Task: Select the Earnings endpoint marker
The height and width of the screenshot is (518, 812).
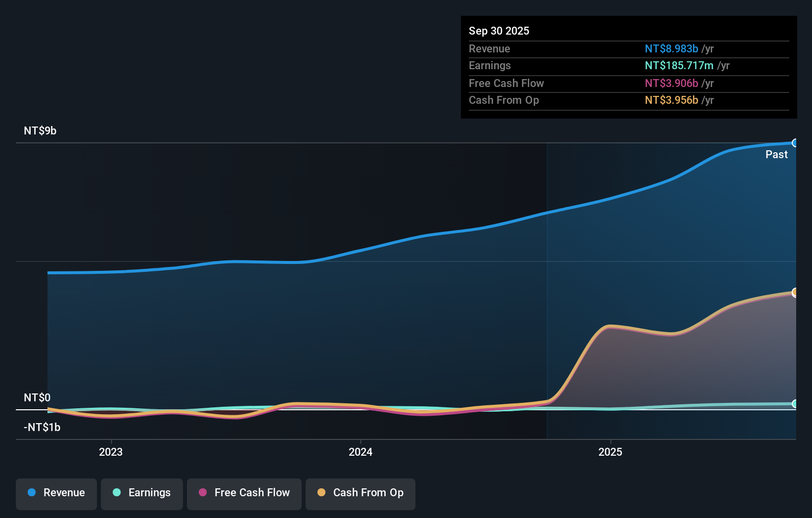Action: click(795, 404)
